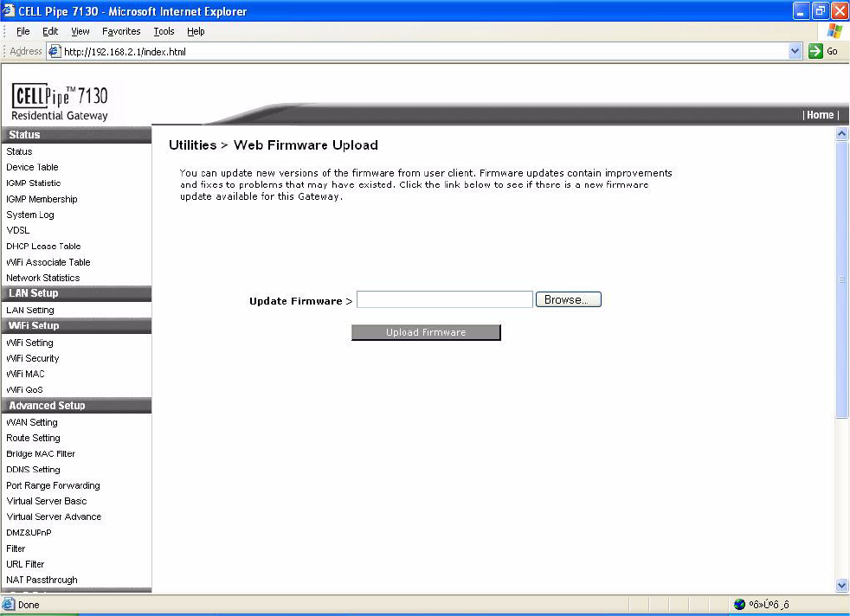Open NAT Passthrough page
850x616 pixels.
click(x=42, y=581)
